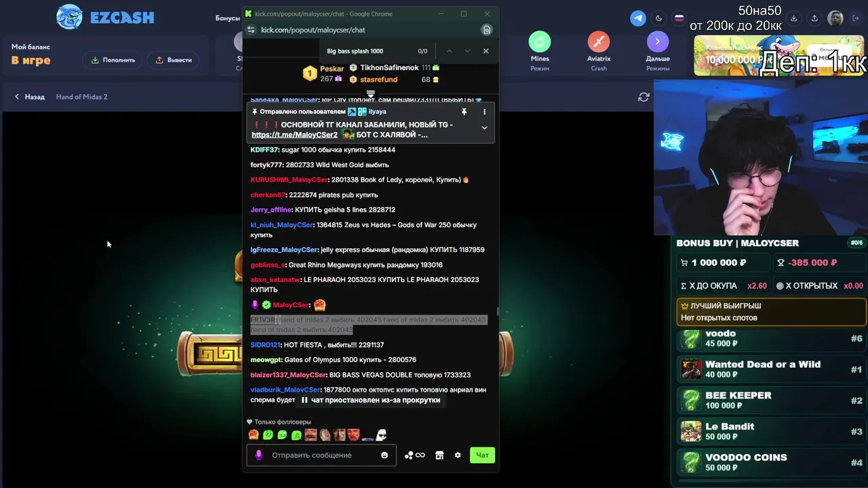The height and width of the screenshot is (488, 868).
Task: Insert the sunglasses ghost emote
Action: (382, 434)
